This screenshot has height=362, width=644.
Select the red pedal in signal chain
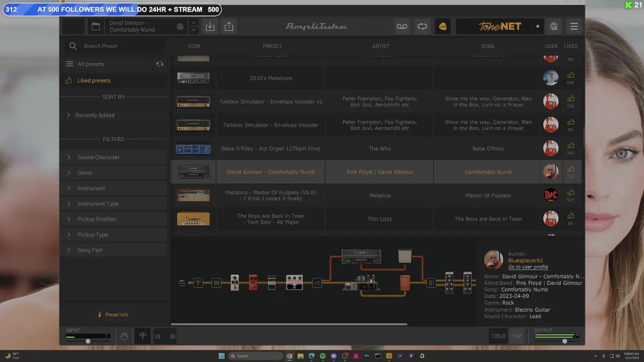(x=253, y=283)
